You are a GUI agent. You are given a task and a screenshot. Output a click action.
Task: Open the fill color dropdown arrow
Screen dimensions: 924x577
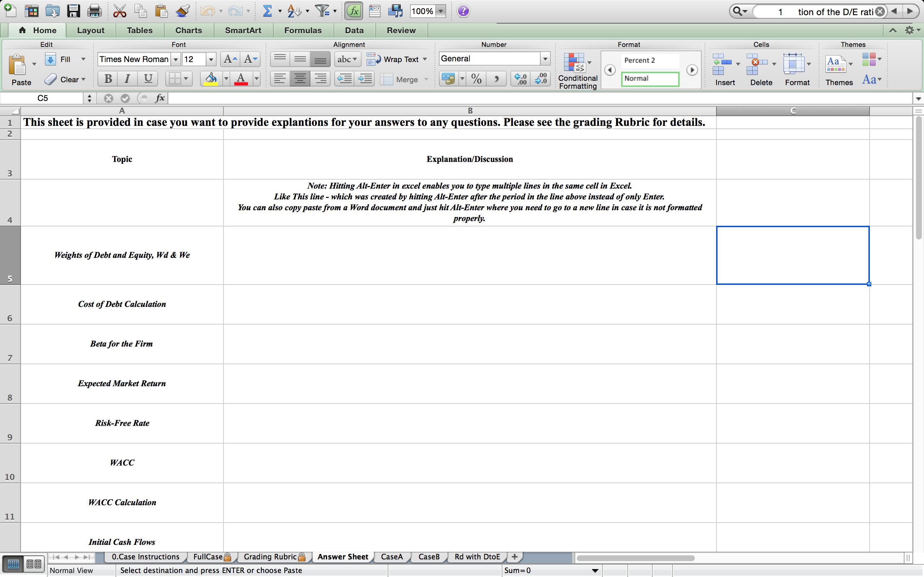(226, 79)
